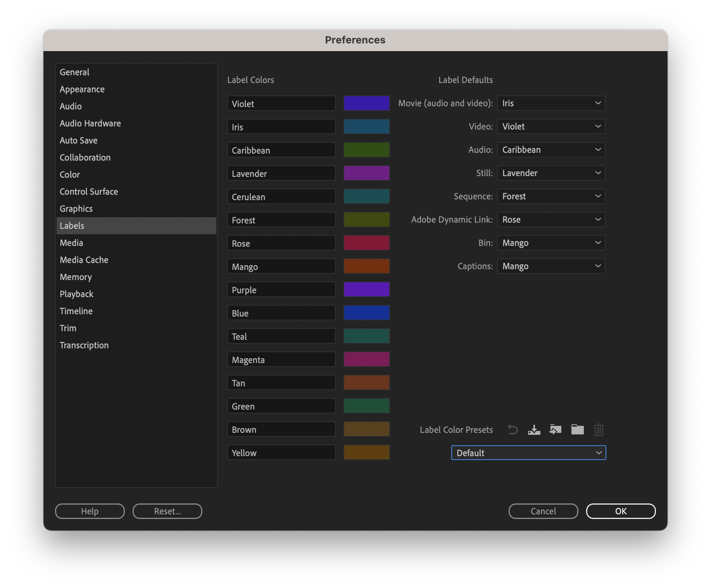
Task: Open the Default preset selector
Action: click(x=528, y=453)
